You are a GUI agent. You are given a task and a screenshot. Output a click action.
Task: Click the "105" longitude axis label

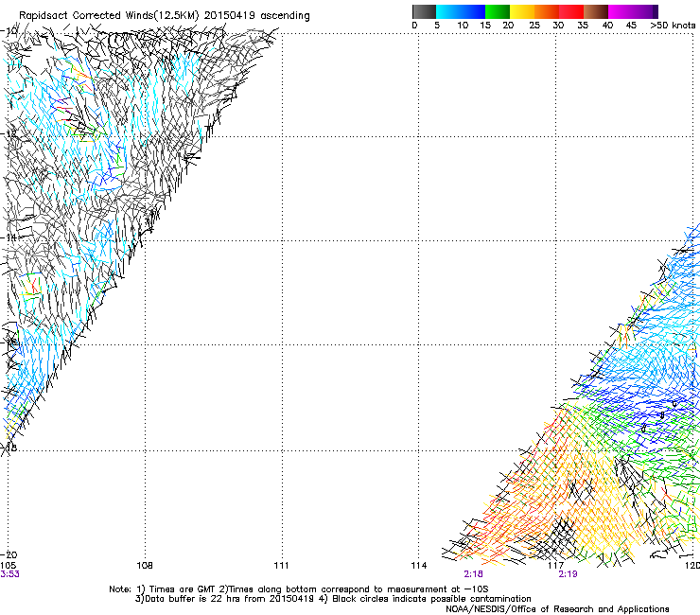point(8,566)
